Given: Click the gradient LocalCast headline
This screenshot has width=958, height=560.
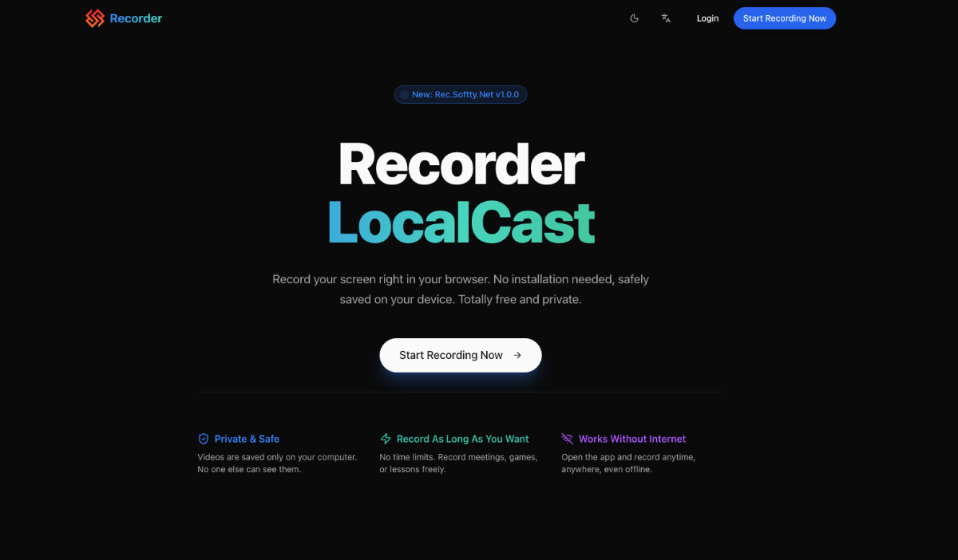Looking at the screenshot, I should coord(461,222).
